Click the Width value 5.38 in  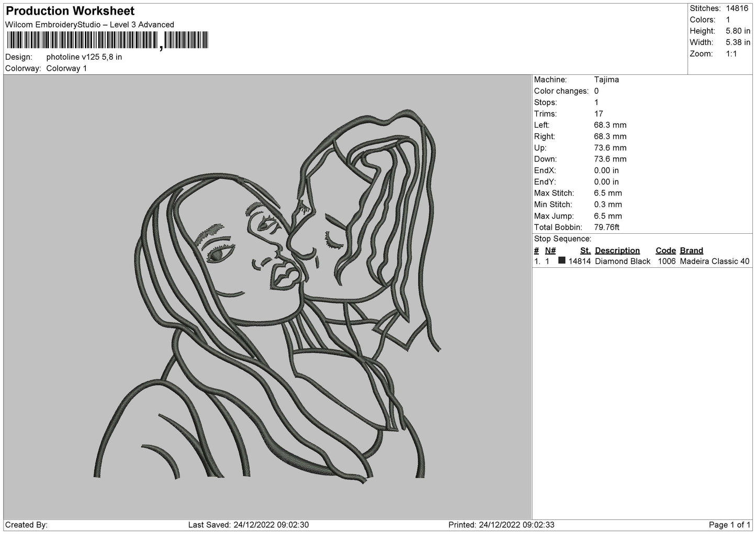(738, 42)
